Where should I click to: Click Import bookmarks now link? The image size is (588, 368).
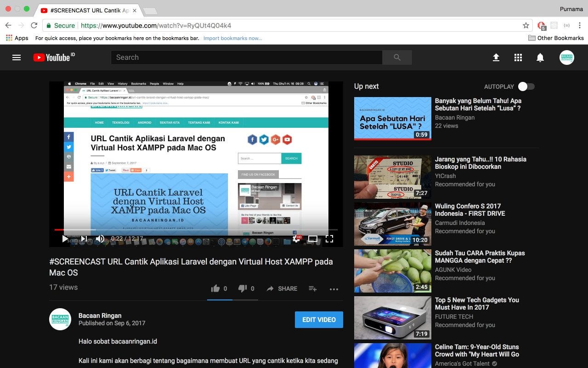pos(232,38)
